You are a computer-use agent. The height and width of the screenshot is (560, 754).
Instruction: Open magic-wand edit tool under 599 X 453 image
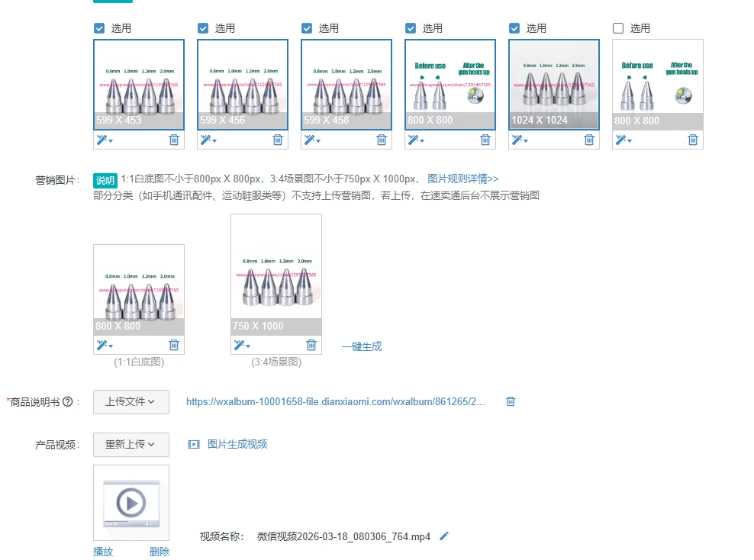(105, 140)
